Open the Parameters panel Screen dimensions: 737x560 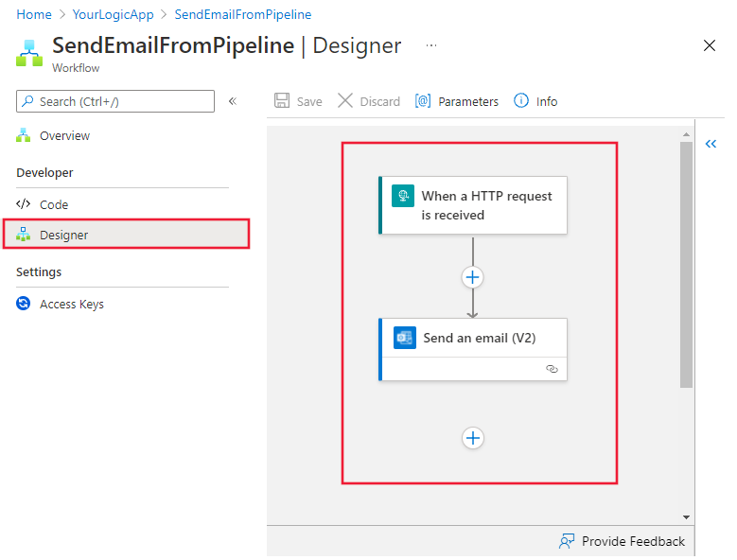click(457, 101)
